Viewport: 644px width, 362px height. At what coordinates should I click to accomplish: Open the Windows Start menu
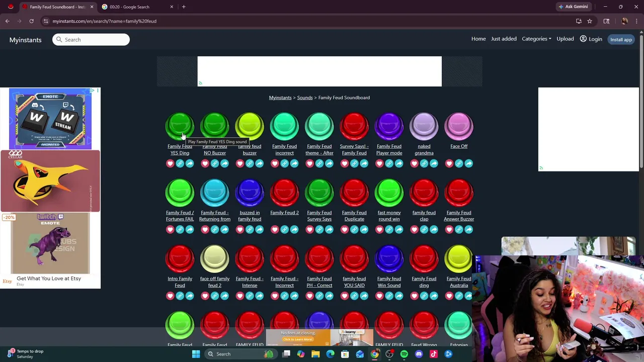[196, 354]
